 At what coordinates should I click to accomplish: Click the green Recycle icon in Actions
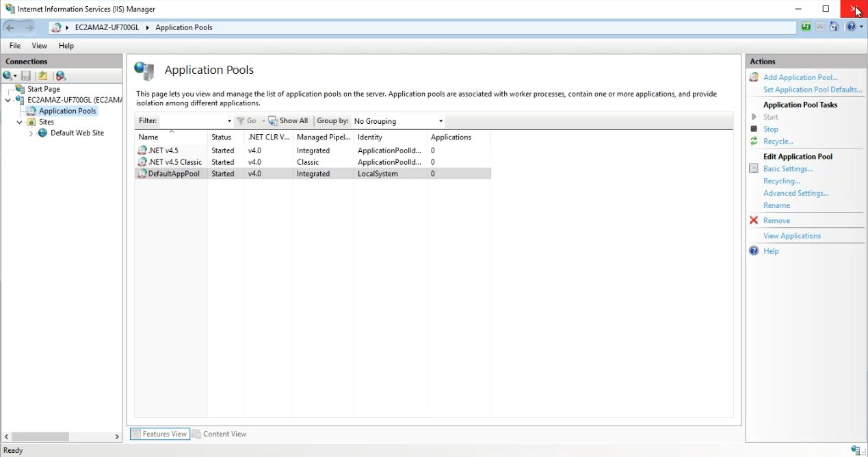coord(754,142)
